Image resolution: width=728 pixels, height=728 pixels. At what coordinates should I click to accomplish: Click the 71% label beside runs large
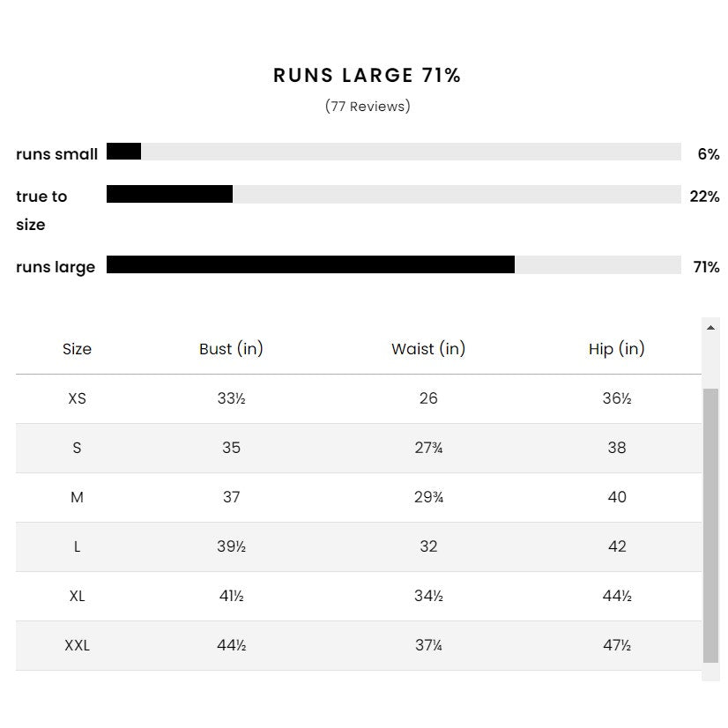click(x=706, y=267)
